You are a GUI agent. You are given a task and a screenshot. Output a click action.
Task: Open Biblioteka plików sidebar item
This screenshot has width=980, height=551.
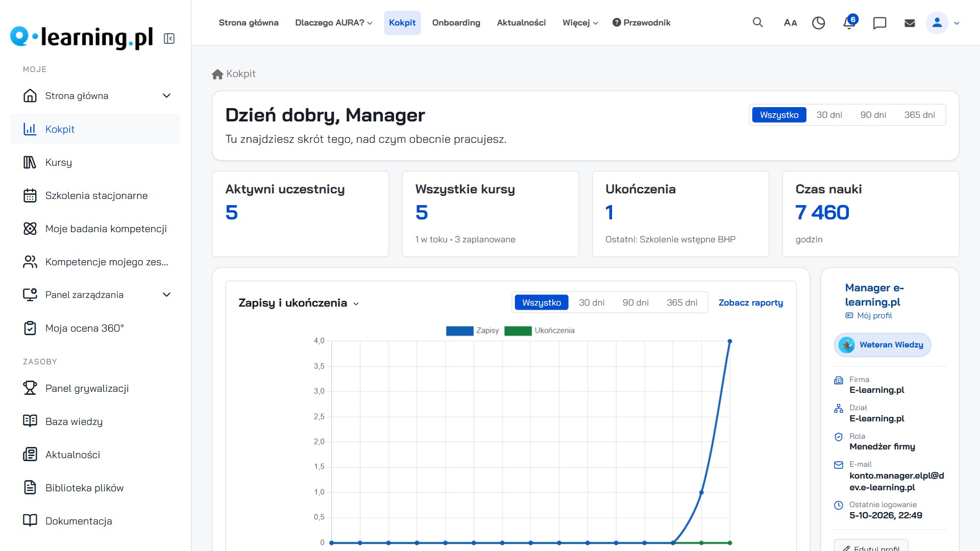(95, 488)
